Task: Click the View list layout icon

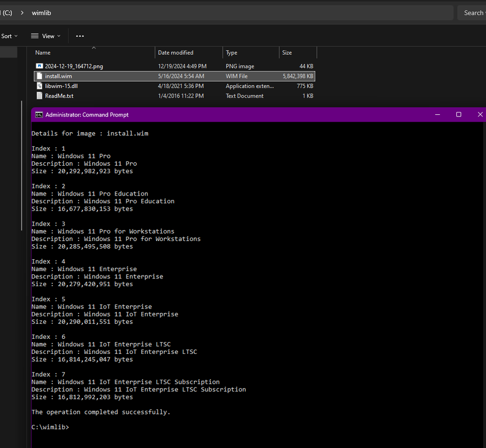Action: pos(35,36)
